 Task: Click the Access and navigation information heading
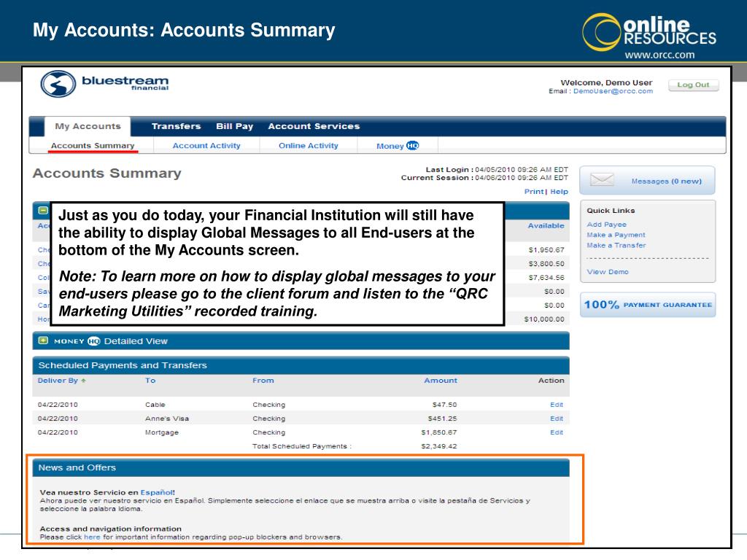pyautogui.click(x=111, y=529)
